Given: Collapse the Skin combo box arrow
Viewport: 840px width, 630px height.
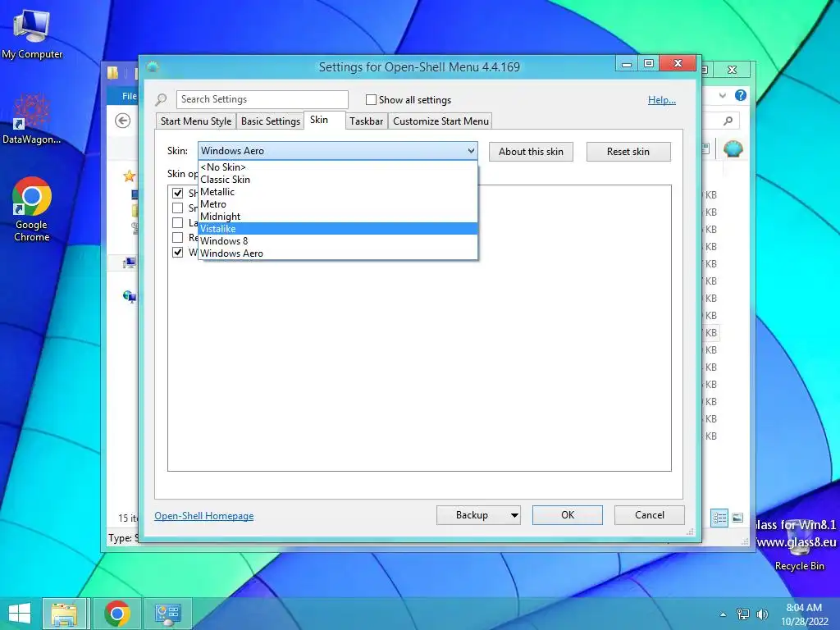Looking at the screenshot, I should (471, 151).
